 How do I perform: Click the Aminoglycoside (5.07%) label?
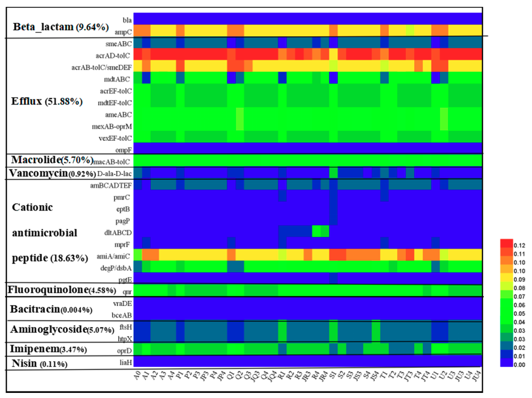pyautogui.click(x=62, y=329)
